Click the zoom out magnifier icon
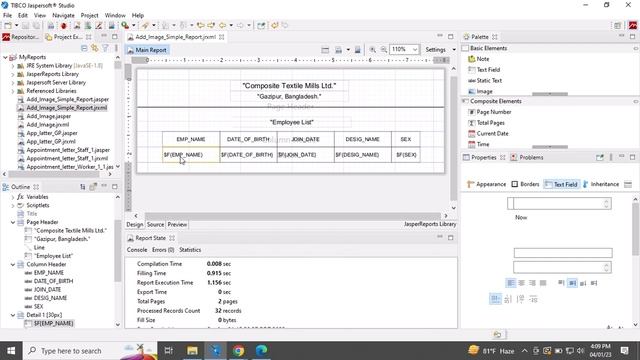This screenshot has height=360, width=640. coord(384,49)
